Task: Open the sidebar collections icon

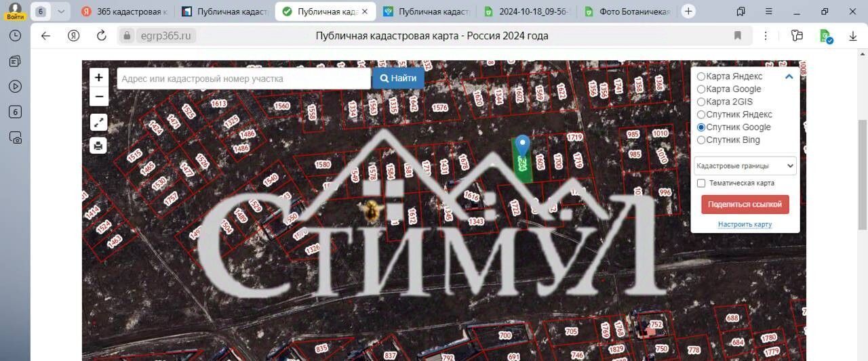Action: pos(15,62)
